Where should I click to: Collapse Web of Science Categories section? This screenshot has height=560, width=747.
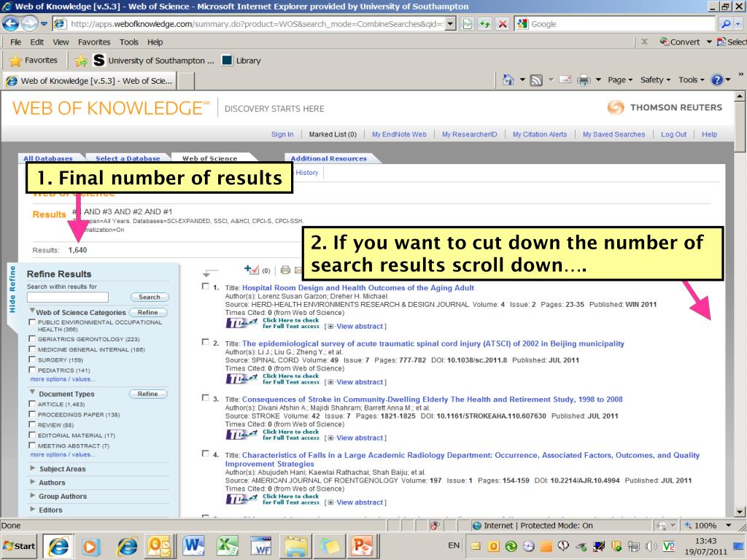point(32,311)
